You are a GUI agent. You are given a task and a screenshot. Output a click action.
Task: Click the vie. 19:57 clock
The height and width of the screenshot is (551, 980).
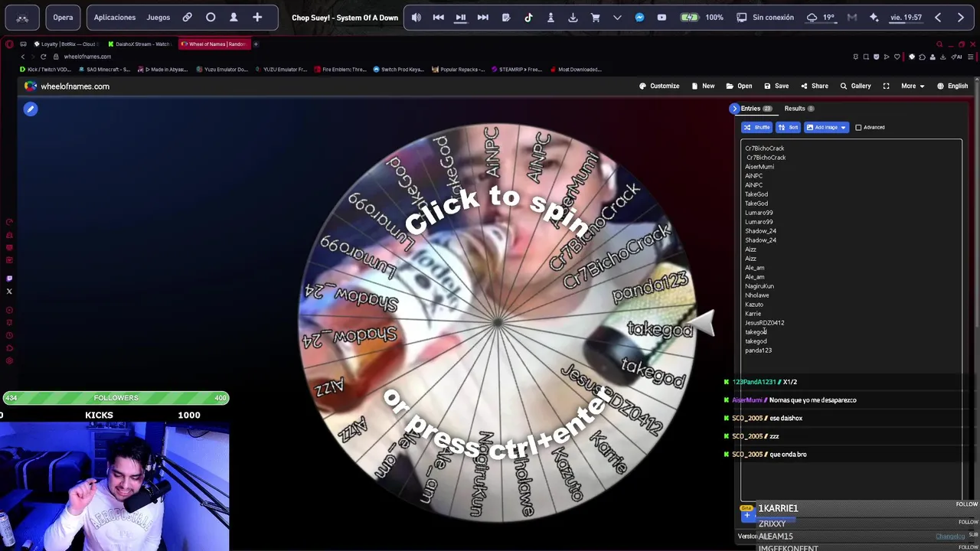906,18
